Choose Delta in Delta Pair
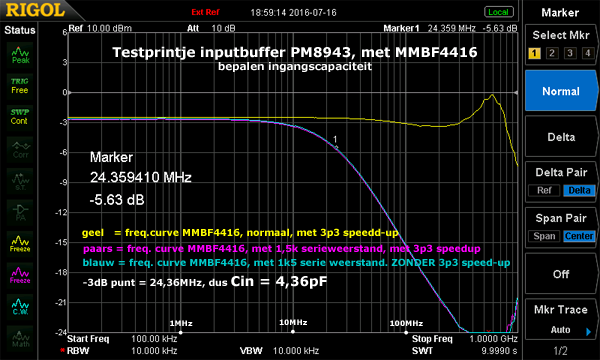Viewport: 600px width, 360px height. point(579,190)
